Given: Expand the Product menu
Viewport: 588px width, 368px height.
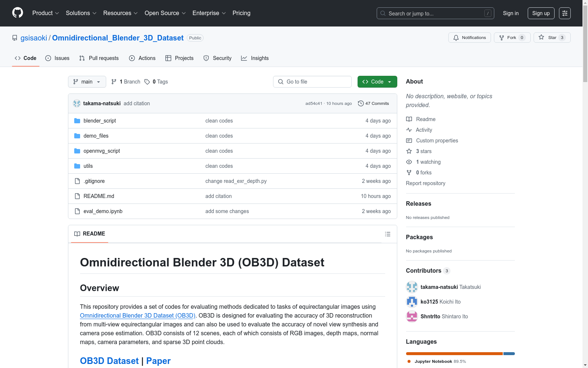Looking at the screenshot, I should click(x=46, y=13).
